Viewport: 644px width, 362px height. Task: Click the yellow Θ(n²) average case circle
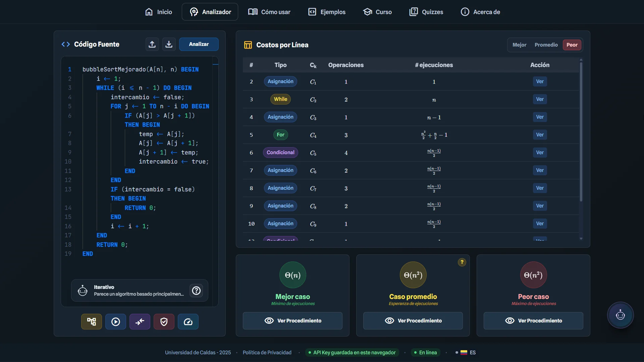point(413,275)
